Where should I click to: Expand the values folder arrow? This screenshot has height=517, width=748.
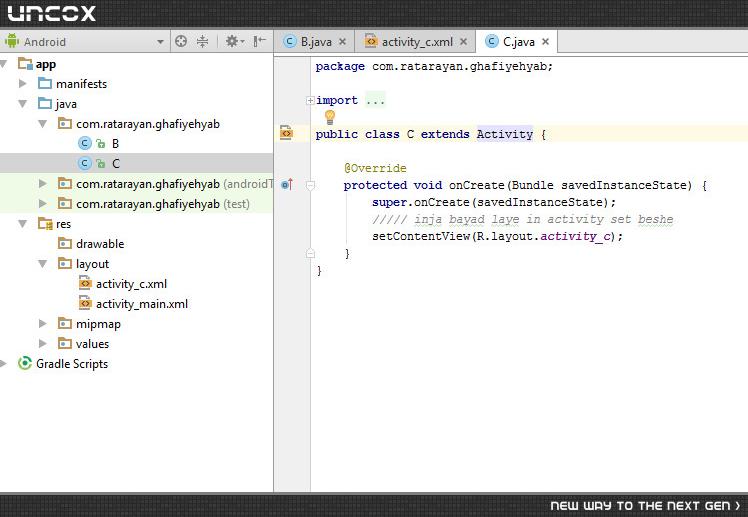tap(42, 343)
